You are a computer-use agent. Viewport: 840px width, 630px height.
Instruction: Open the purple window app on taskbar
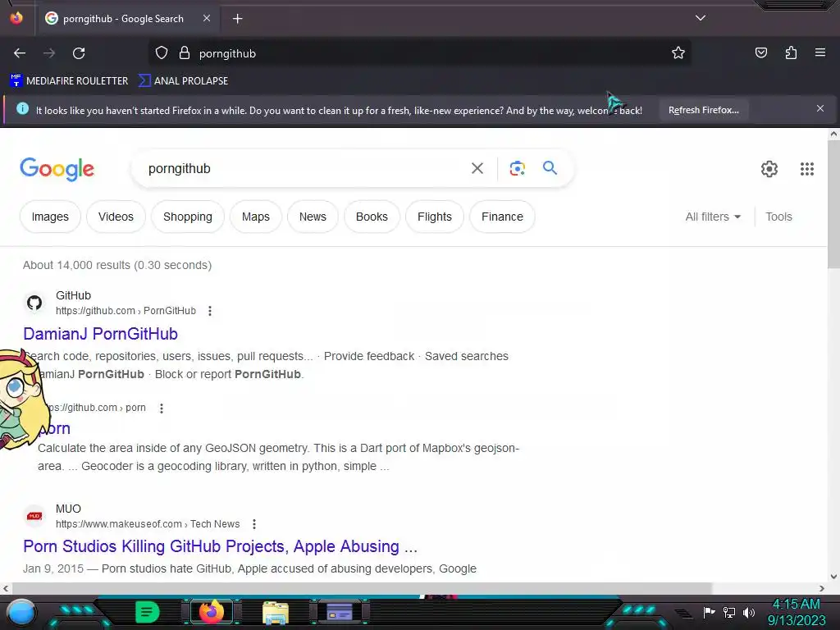pyautogui.click(x=340, y=612)
